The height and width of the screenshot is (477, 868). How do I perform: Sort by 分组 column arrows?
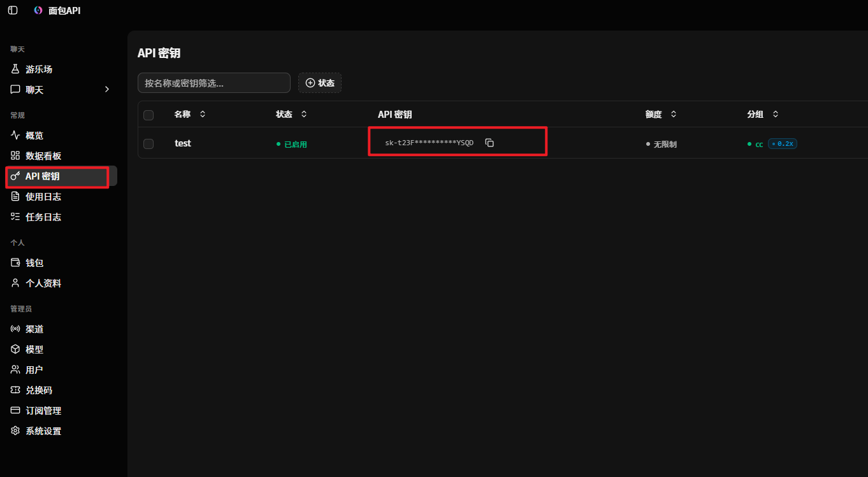[776, 114]
